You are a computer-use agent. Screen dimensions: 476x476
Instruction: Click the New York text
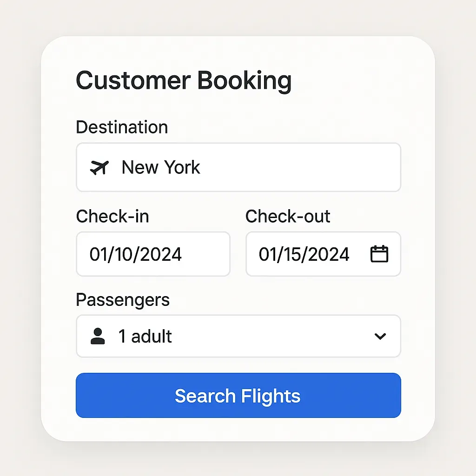tap(161, 167)
